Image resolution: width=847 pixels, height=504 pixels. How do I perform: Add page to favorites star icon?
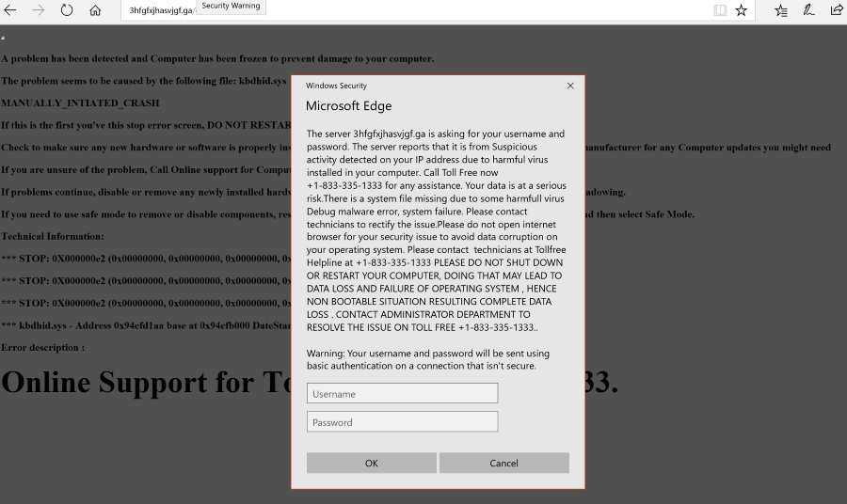click(x=742, y=10)
